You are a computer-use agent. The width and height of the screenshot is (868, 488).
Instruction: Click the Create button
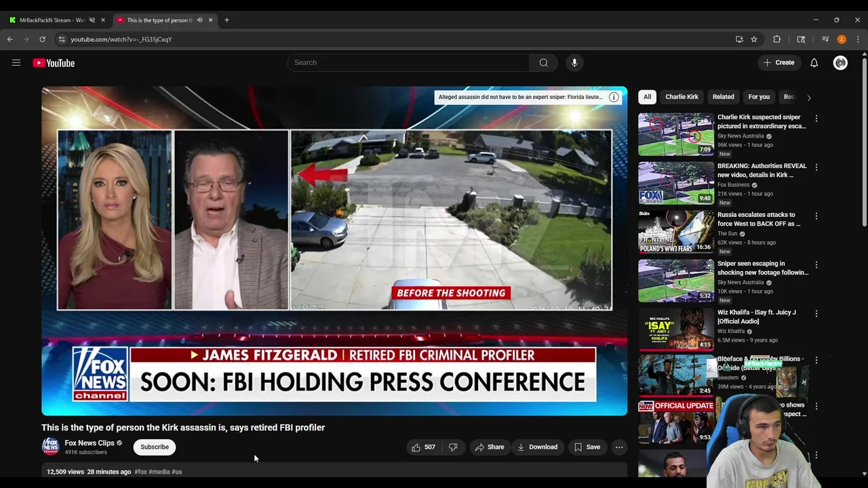point(778,62)
